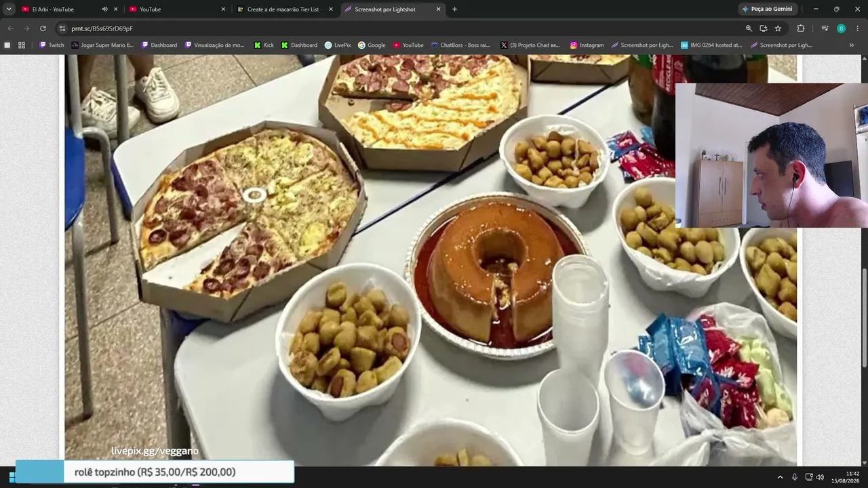Image resolution: width=868 pixels, height=488 pixels.
Task: View site information for prnt.sc
Action: point(62,28)
